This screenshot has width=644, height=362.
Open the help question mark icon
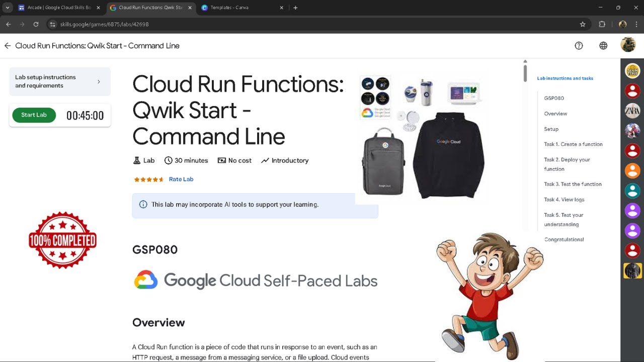[x=579, y=46]
